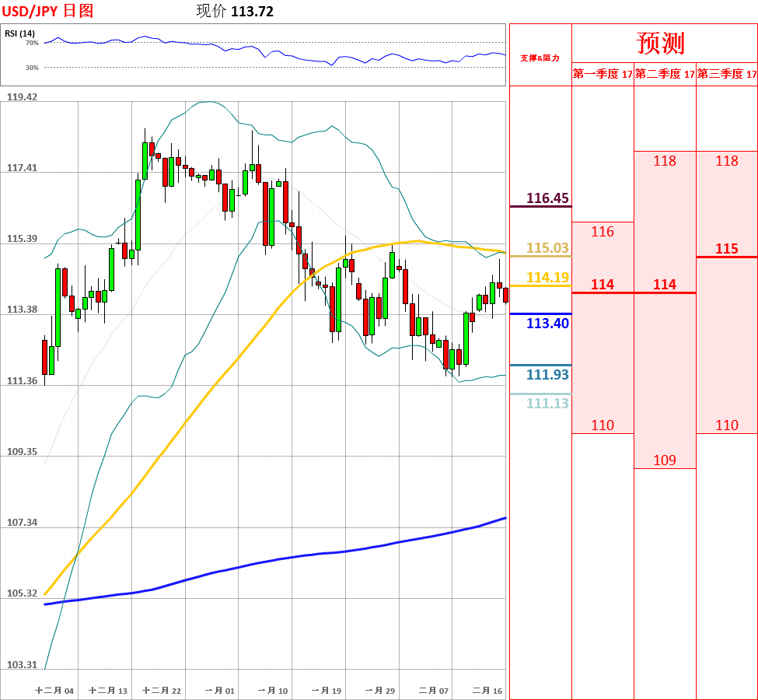Click the 116.45 resistance level

[x=547, y=198]
